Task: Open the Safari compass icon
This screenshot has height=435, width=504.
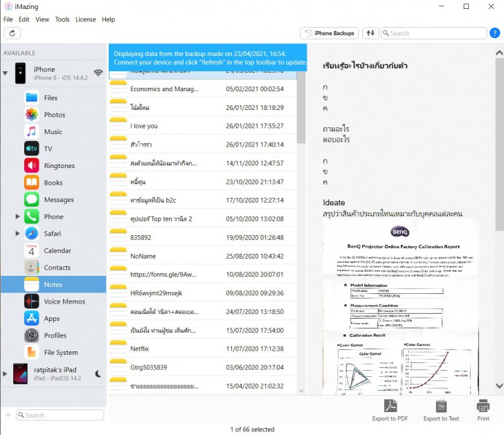Action: [32, 233]
